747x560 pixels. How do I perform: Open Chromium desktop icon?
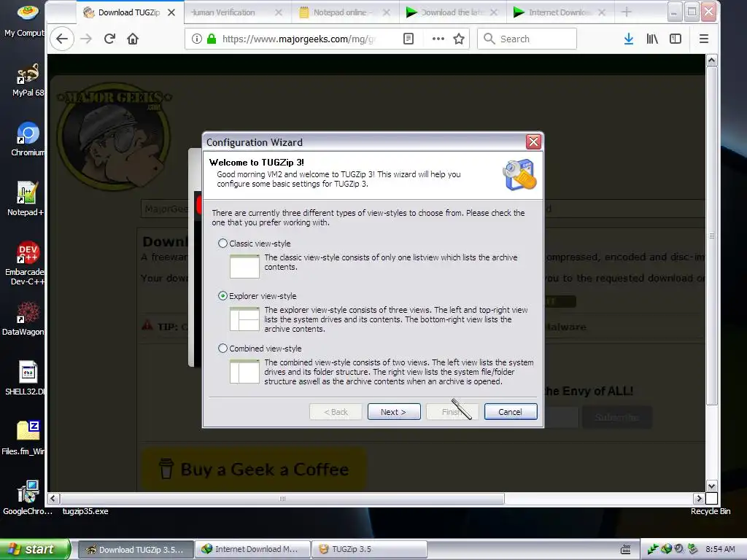point(28,139)
